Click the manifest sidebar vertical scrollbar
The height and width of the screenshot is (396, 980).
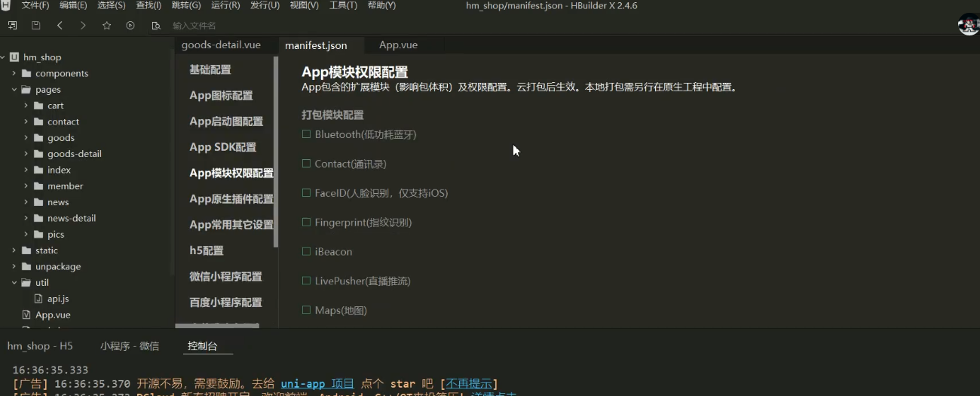pos(276,151)
